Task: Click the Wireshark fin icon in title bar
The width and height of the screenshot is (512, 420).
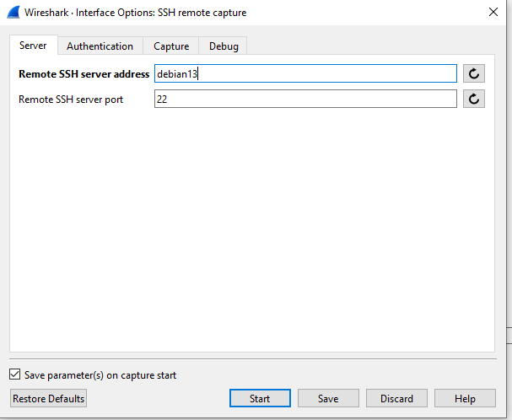Action: click(x=14, y=13)
